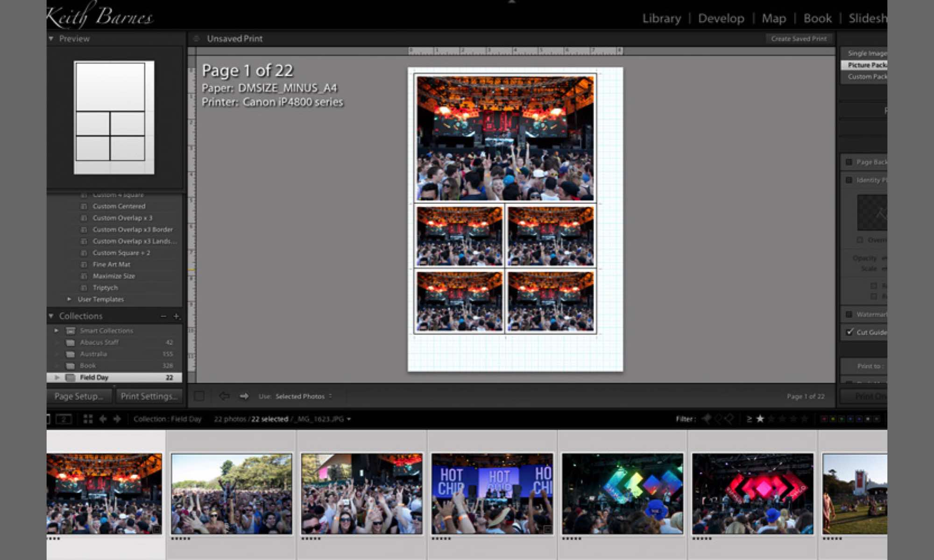The height and width of the screenshot is (560, 934).
Task: Click the Field Day collection icon
Action: pos(71,378)
